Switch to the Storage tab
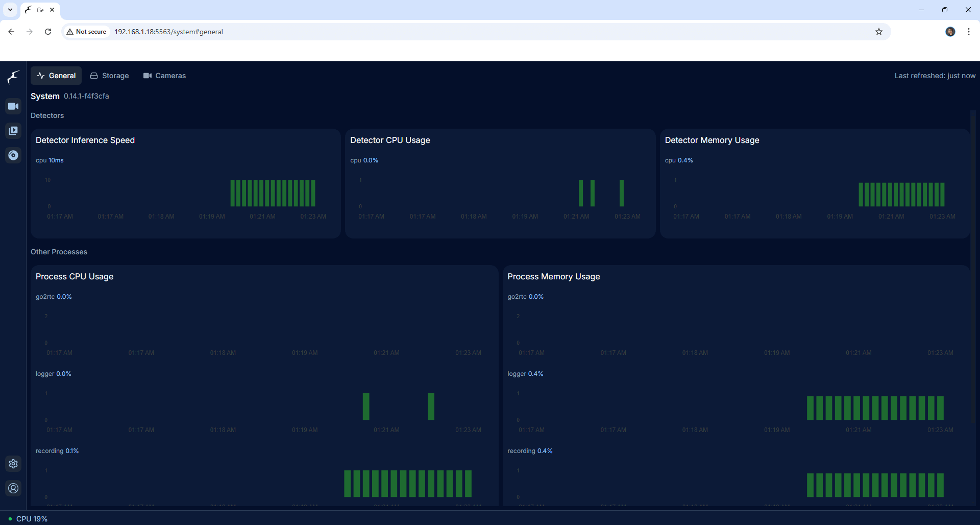980x525 pixels. click(x=109, y=76)
